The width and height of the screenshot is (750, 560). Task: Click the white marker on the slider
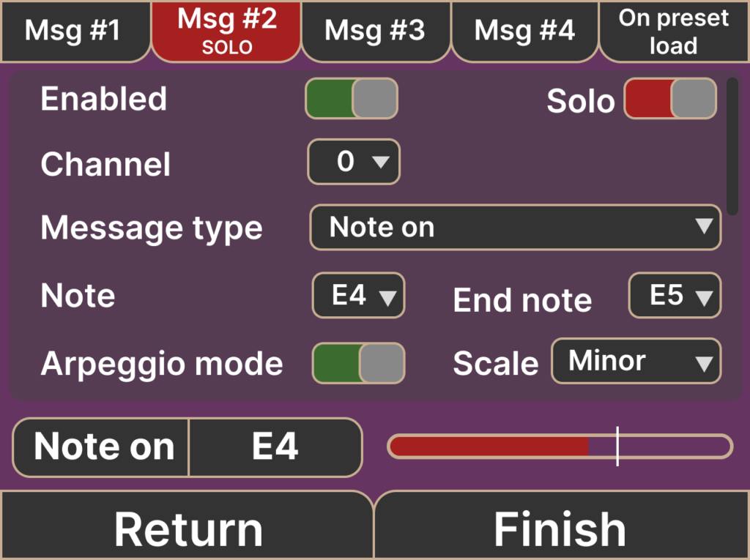click(617, 447)
